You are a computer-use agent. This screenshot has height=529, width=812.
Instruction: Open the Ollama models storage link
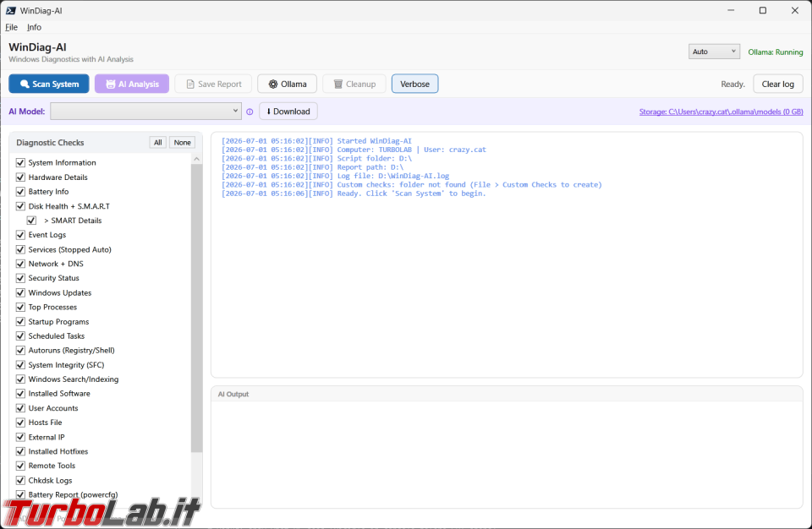721,112
